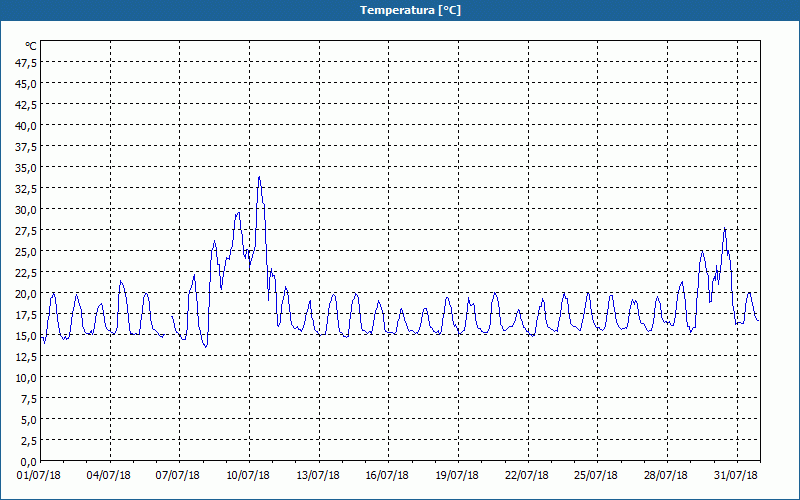800x500 pixels.
Task: Click the 19/07/18 date label
Action: (457, 476)
